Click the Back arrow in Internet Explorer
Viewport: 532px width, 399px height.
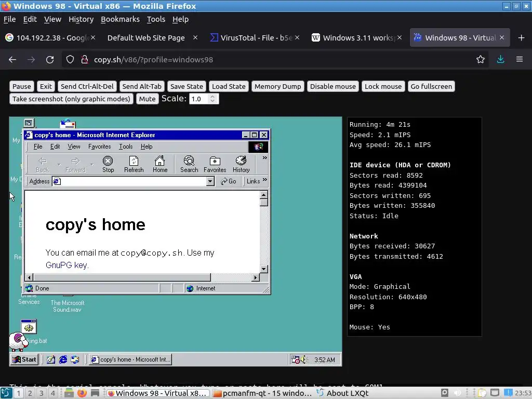pos(43,164)
